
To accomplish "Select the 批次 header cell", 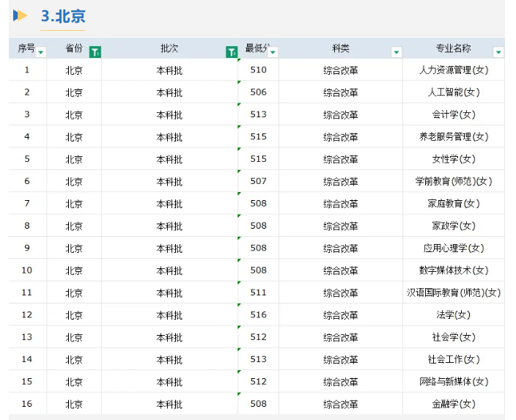I will tap(169, 48).
